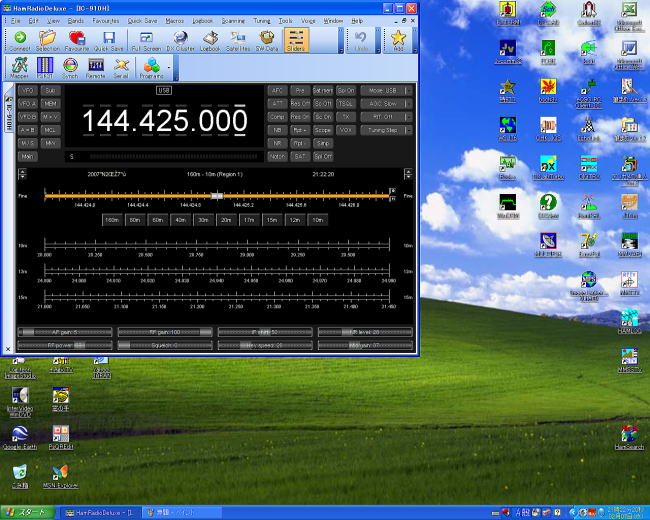The image size is (650, 520).
Task: Click the Quick Save floppy toolbar icon
Action: click(109, 41)
